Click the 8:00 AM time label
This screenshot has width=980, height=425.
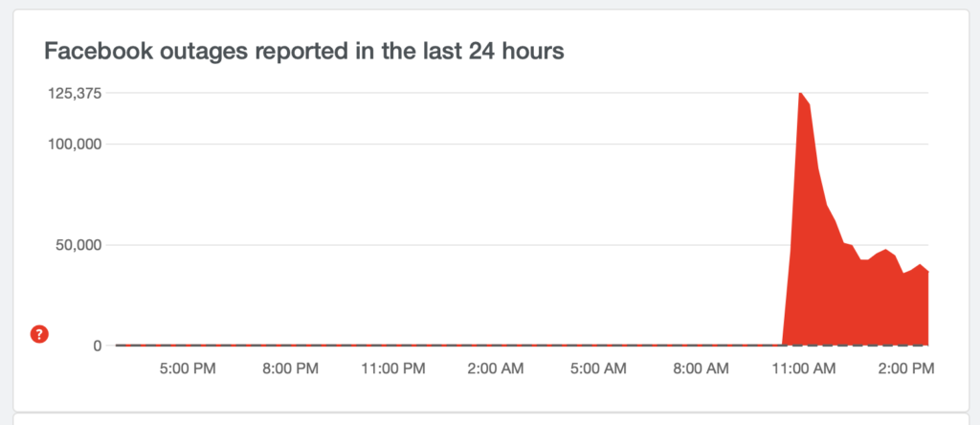click(x=700, y=367)
